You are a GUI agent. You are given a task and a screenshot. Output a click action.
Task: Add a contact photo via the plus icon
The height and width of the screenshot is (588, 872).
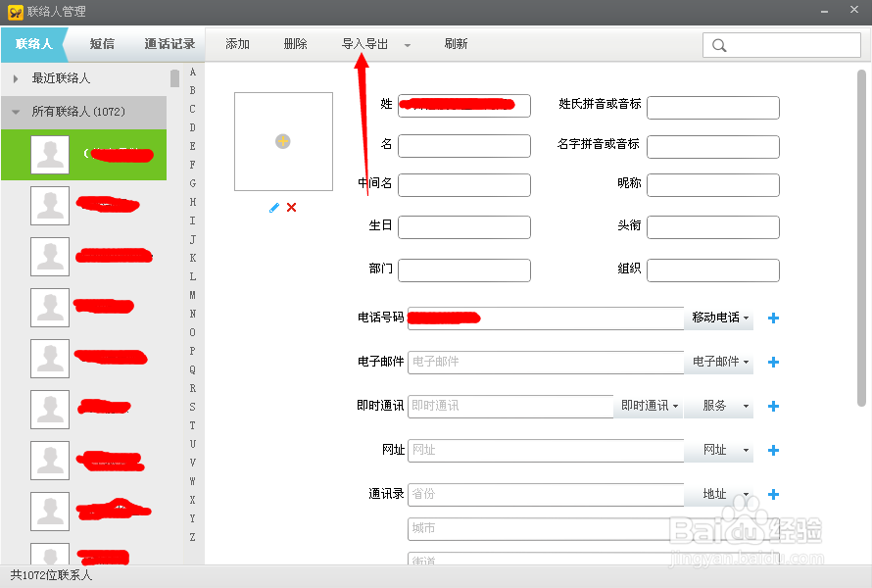pyautogui.click(x=282, y=141)
